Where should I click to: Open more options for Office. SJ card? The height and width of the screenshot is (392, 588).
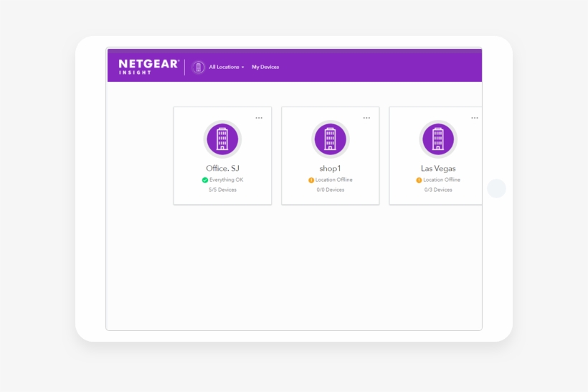click(x=259, y=118)
